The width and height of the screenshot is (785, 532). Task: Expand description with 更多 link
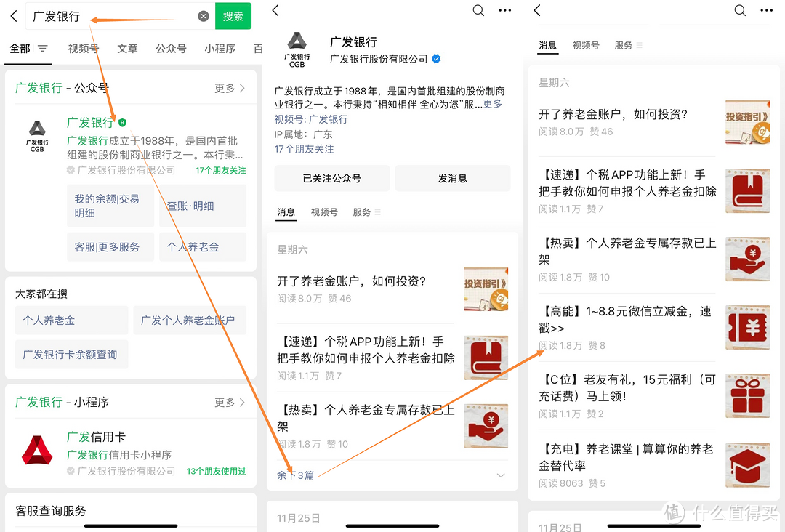click(x=492, y=104)
